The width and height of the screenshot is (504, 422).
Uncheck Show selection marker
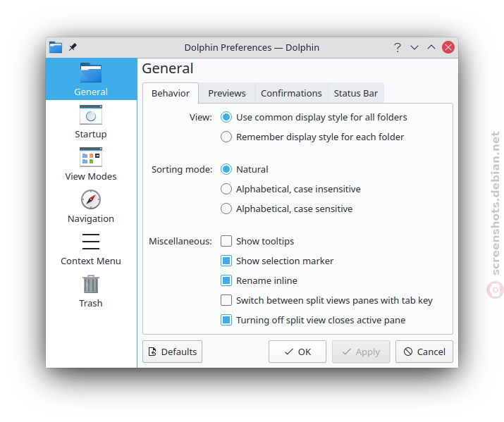(x=277, y=261)
